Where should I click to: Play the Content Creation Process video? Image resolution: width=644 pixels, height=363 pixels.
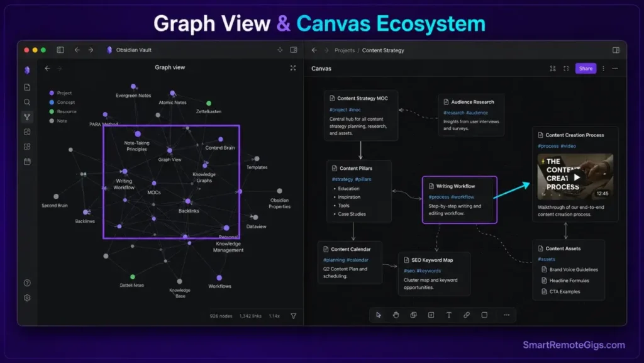click(577, 177)
